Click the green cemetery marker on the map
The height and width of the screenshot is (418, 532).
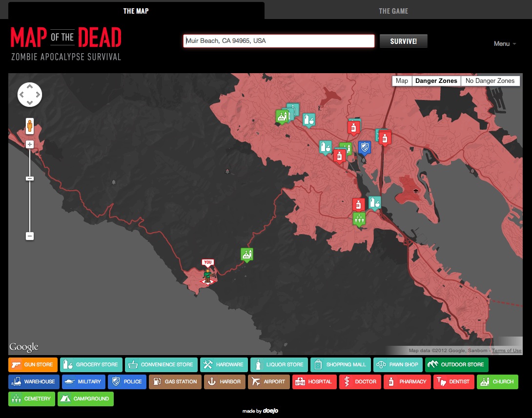359,219
